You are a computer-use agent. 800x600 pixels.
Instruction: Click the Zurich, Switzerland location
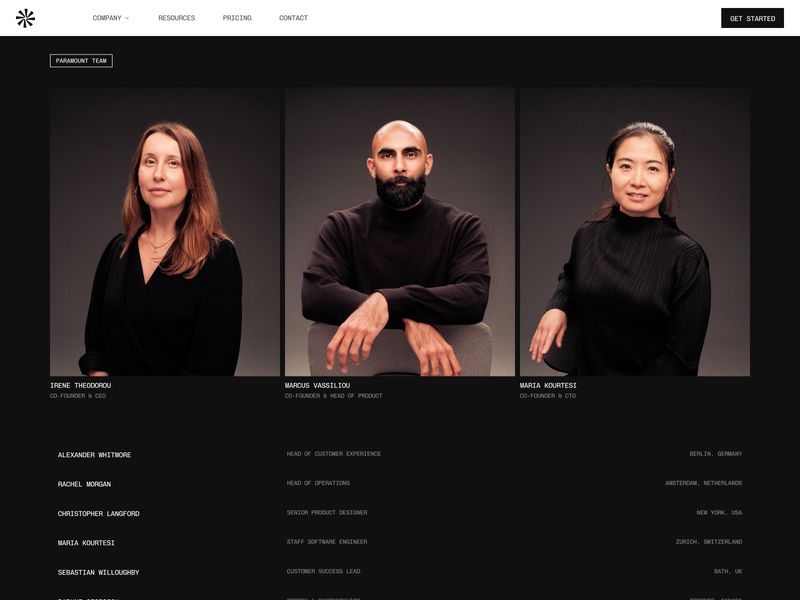pyautogui.click(x=709, y=541)
